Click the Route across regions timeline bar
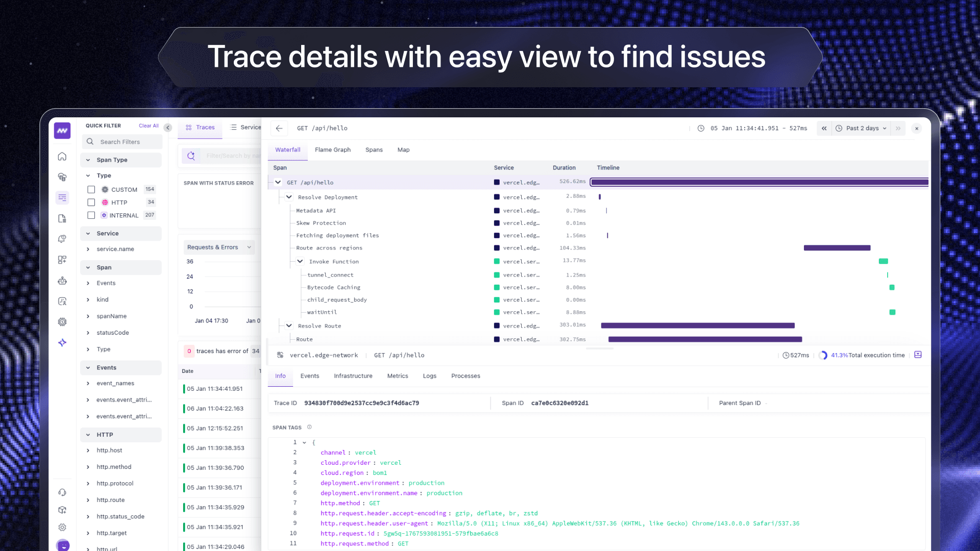This screenshot has width=980, height=551. (837, 248)
